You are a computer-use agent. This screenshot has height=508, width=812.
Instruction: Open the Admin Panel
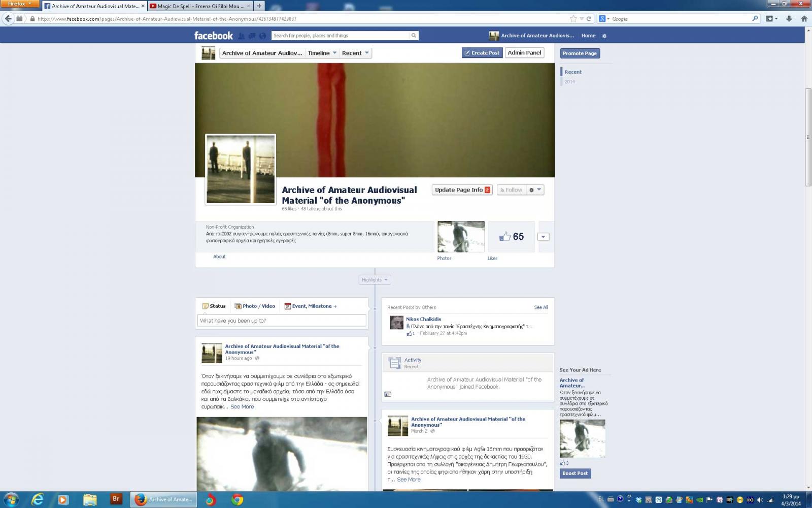click(x=524, y=53)
